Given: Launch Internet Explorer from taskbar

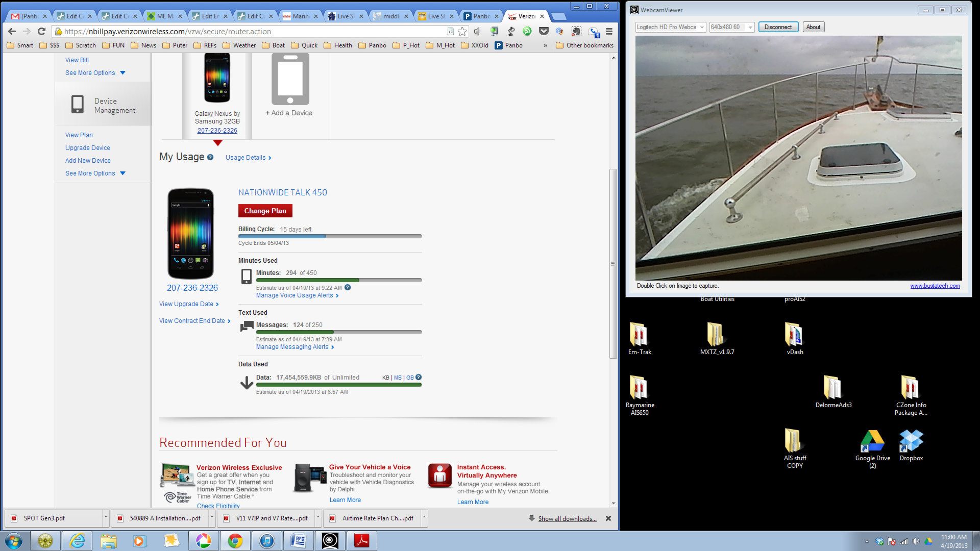Looking at the screenshot, I should pyautogui.click(x=77, y=541).
